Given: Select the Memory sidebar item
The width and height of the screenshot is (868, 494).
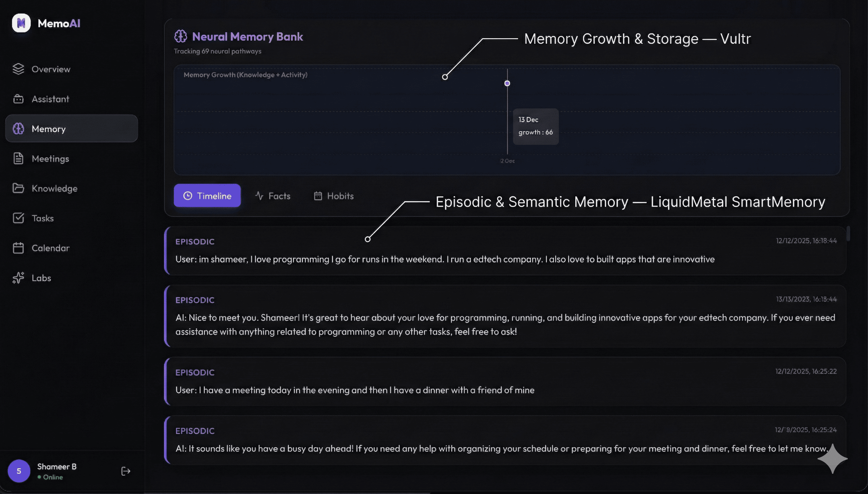Looking at the screenshot, I should pyautogui.click(x=72, y=129).
